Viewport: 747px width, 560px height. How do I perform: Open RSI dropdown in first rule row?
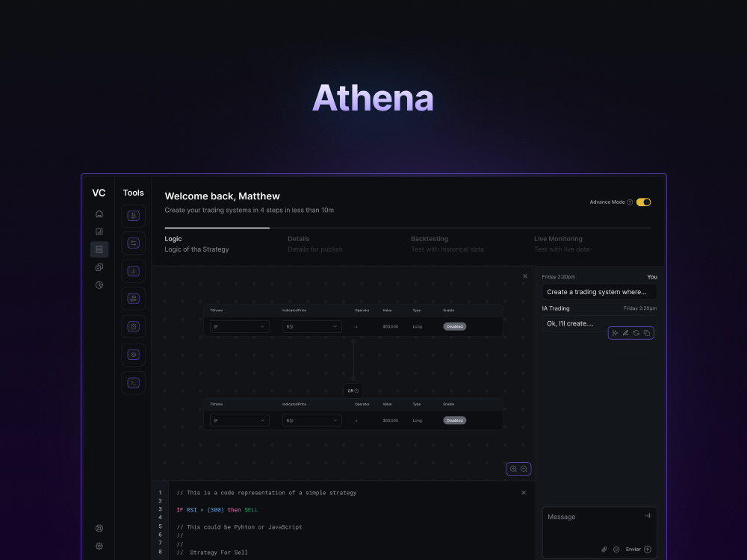click(312, 327)
